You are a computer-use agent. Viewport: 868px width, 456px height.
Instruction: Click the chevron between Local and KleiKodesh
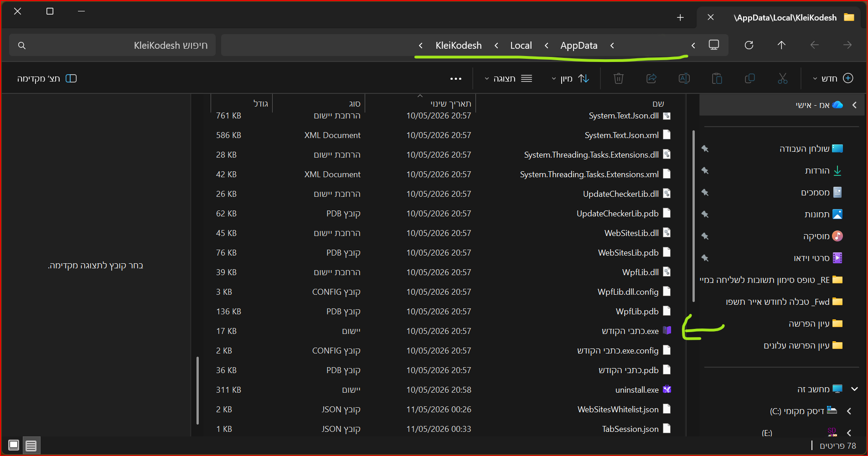pyautogui.click(x=496, y=46)
